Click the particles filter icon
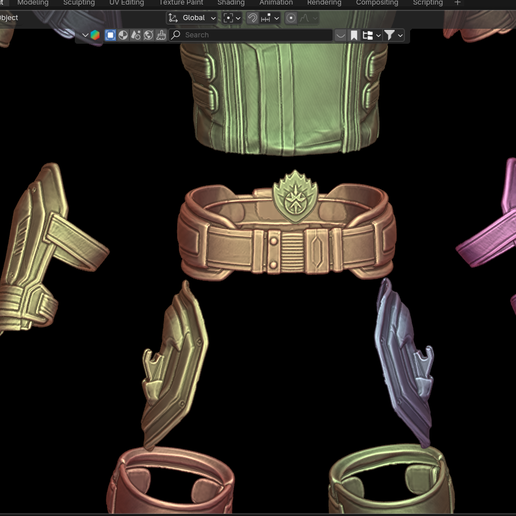Screen dimensions: 516x516 (x=136, y=35)
